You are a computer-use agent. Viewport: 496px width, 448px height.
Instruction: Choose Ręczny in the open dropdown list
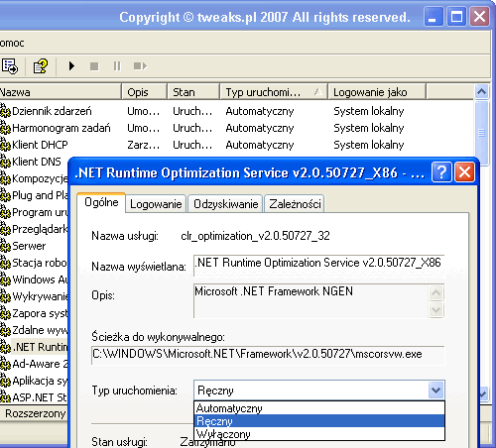[x=319, y=421]
